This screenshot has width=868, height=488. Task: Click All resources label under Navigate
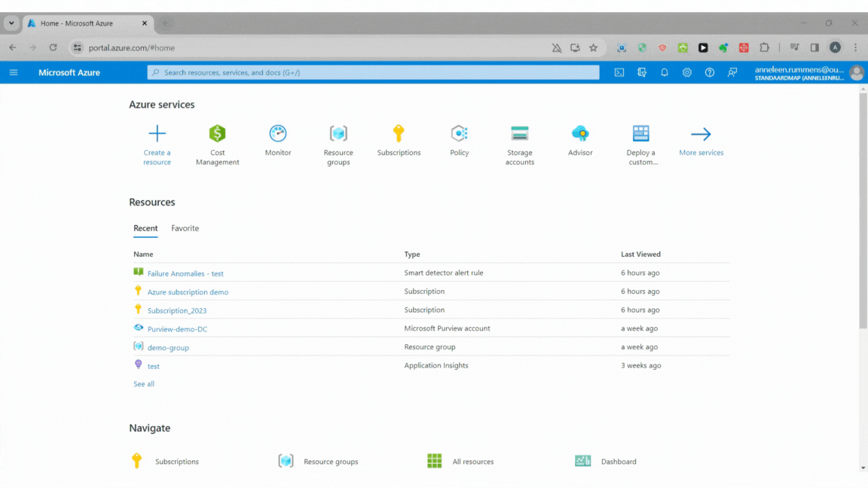tap(472, 462)
